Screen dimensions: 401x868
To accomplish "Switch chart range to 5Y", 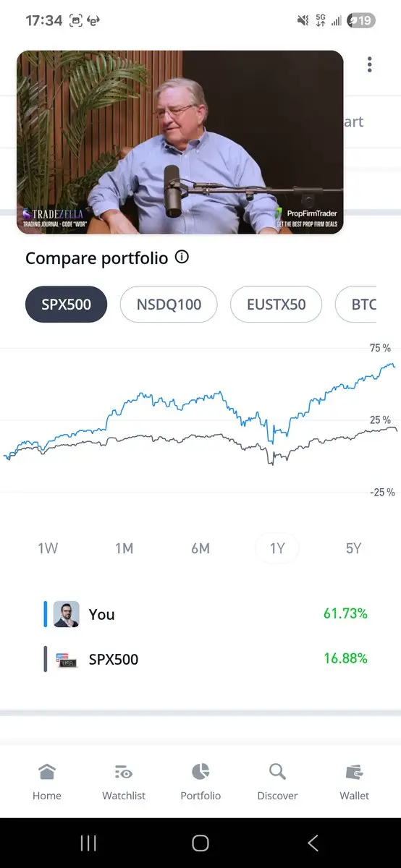I will 353,548.
